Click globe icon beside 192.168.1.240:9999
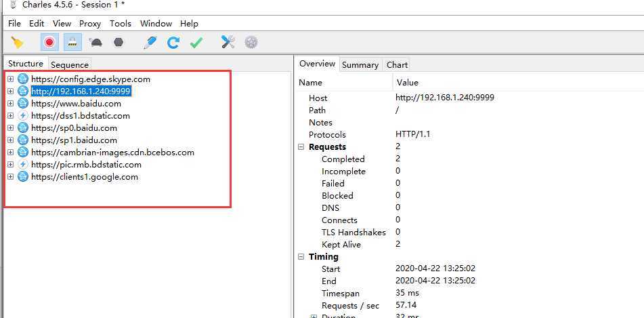This screenshot has width=644, height=318. [23, 92]
